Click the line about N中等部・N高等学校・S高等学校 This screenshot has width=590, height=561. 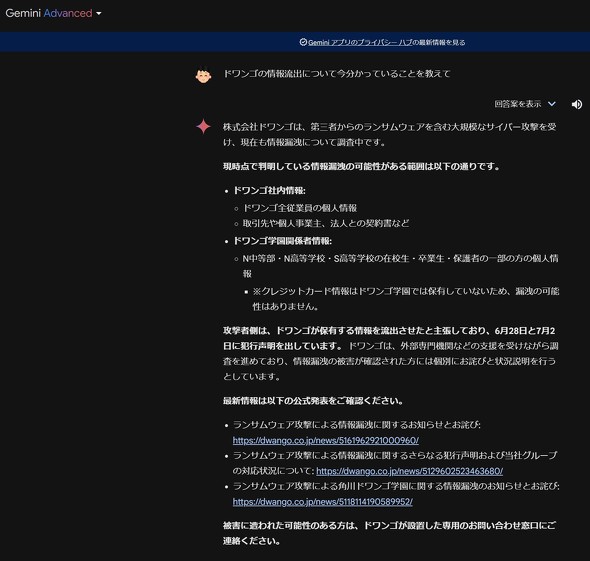[400, 266]
